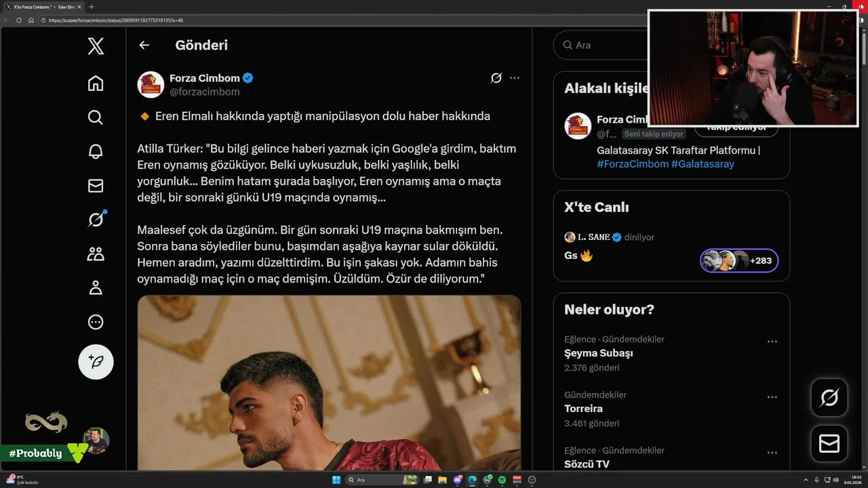
Task: Open Explore via the magnifier sidebar icon
Action: tap(96, 117)
